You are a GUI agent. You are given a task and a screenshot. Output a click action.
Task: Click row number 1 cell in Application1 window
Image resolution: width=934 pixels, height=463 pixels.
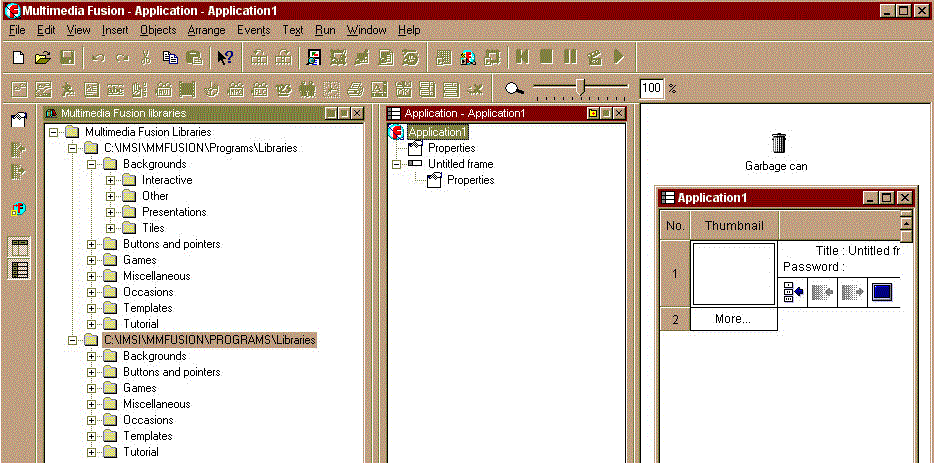tap(675, 274)
